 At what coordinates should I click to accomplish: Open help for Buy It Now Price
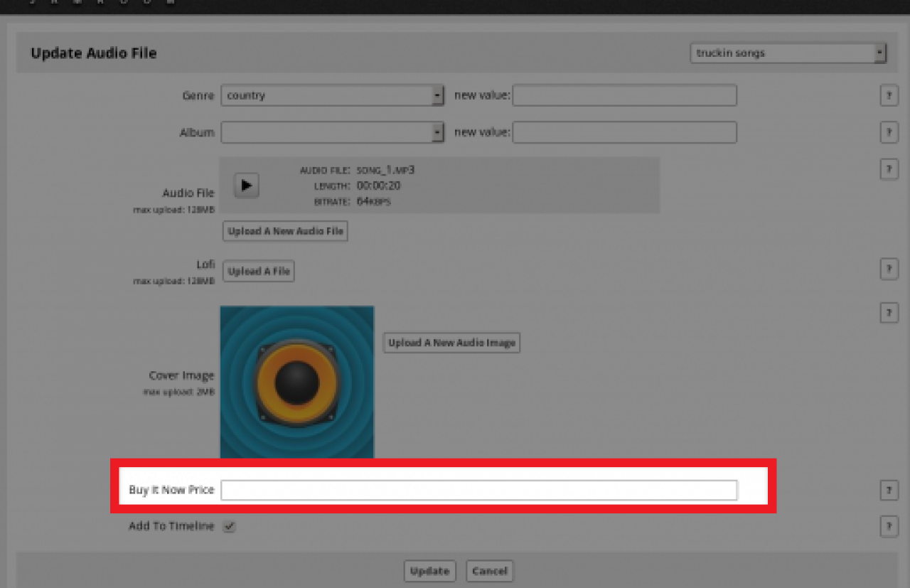pyautogui.click(x=889, y=490)
